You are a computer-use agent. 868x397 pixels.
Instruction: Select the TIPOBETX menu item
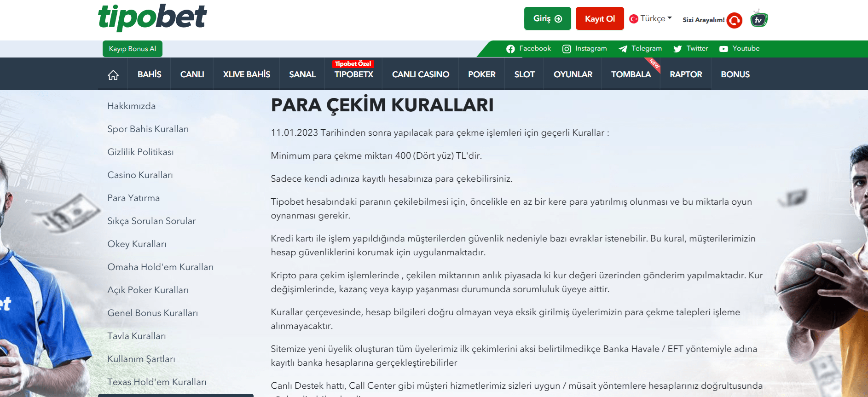tap(353, 75)
